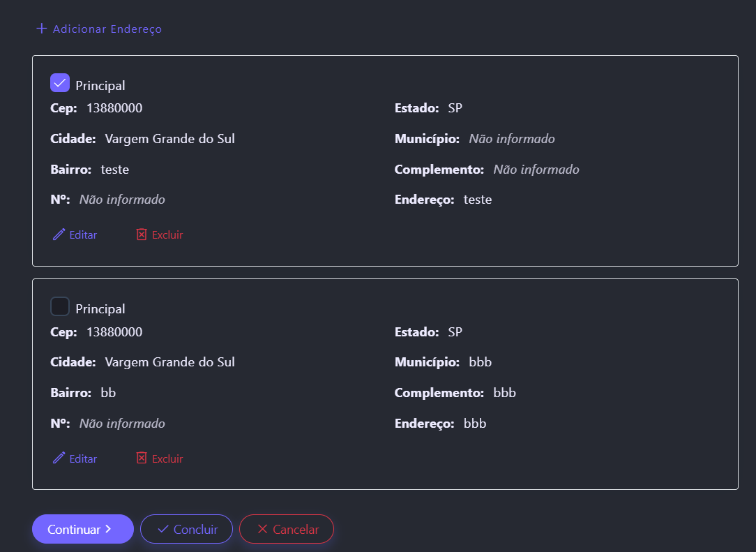Image resolution: width=756 pixels, height=552 pixels.
Task: Click the pencil icon in the first address card
Action: click(x=59, y=234)
